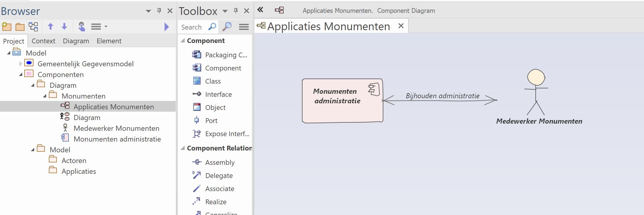
Task: Open Browser toolbar hamburger menu dropdown
Action: pos(99,27)
